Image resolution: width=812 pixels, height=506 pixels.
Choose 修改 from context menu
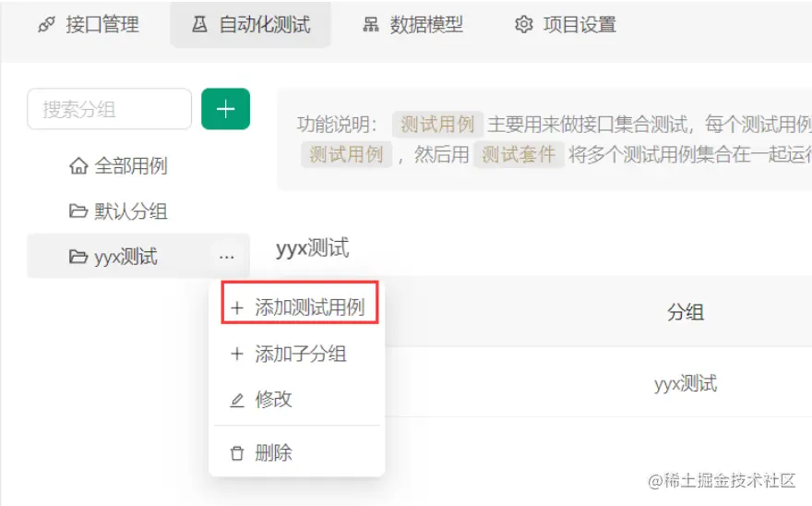[299, 399]
